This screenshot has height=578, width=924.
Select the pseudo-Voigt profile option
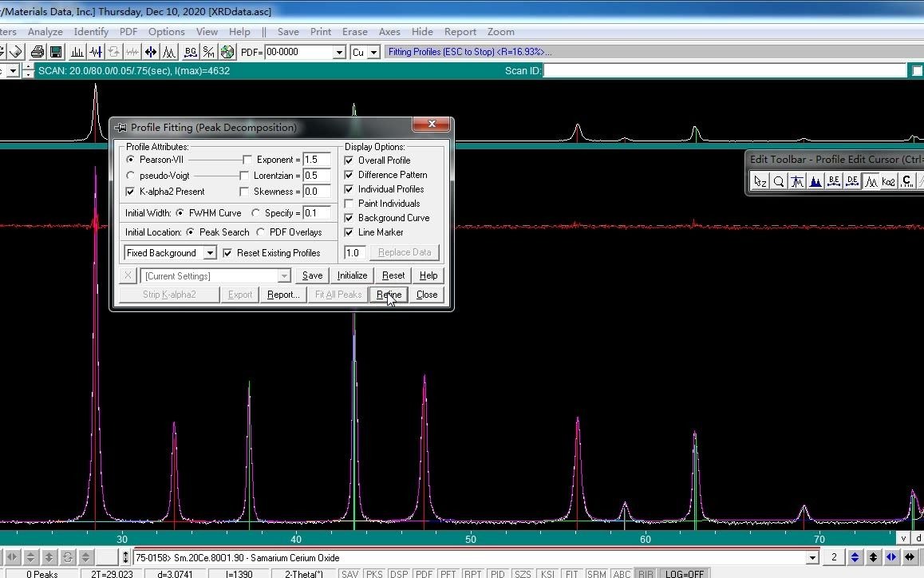[x=131, y=176]
